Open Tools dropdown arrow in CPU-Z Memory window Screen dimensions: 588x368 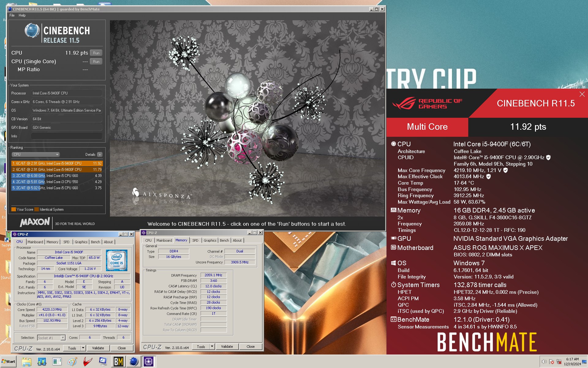212,347
